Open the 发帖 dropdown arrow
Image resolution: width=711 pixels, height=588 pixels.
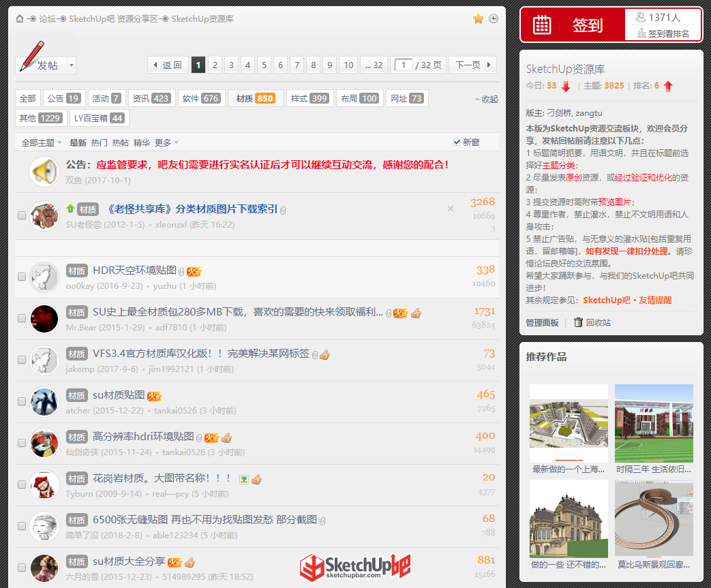pyautogui.click(x=71, y=65)
